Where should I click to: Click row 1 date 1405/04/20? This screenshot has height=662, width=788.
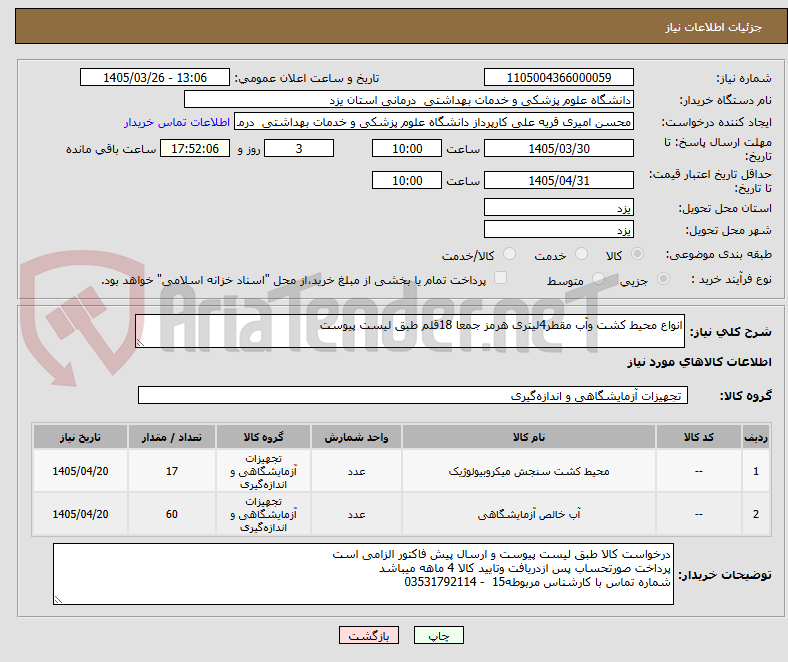point(80,471)
